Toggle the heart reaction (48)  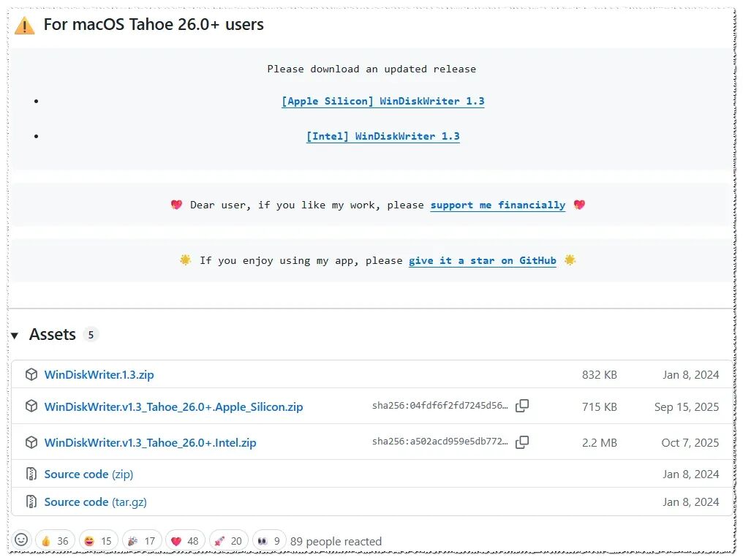point(185,540)
